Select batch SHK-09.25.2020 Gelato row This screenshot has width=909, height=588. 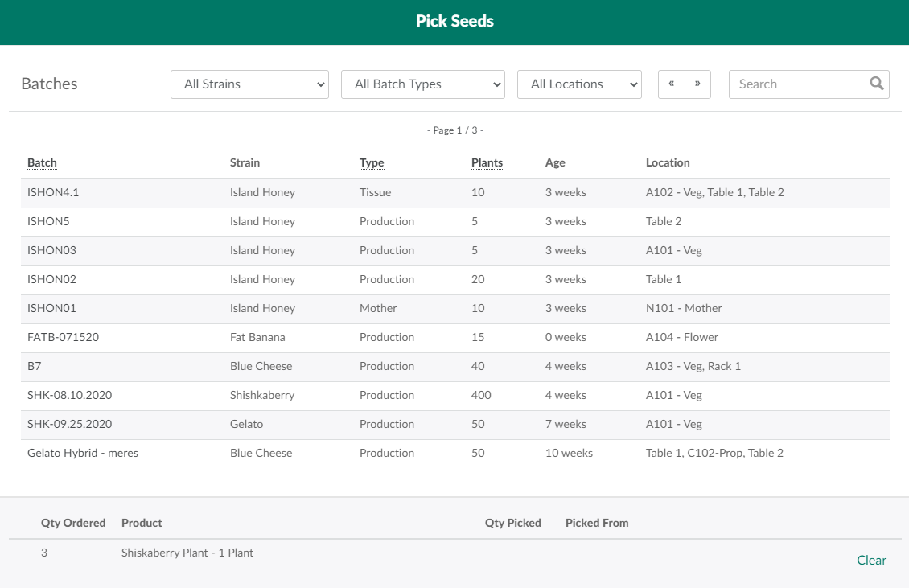[x=69, y=424]
